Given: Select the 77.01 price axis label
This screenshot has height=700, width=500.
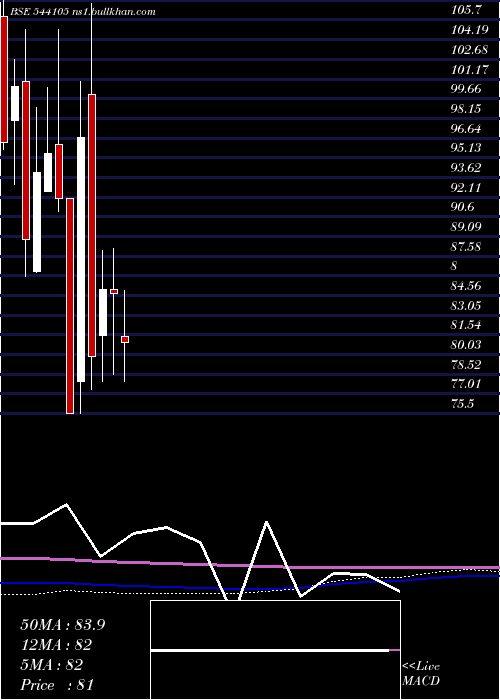Looking at the screenshot, I should coord(467,384).
